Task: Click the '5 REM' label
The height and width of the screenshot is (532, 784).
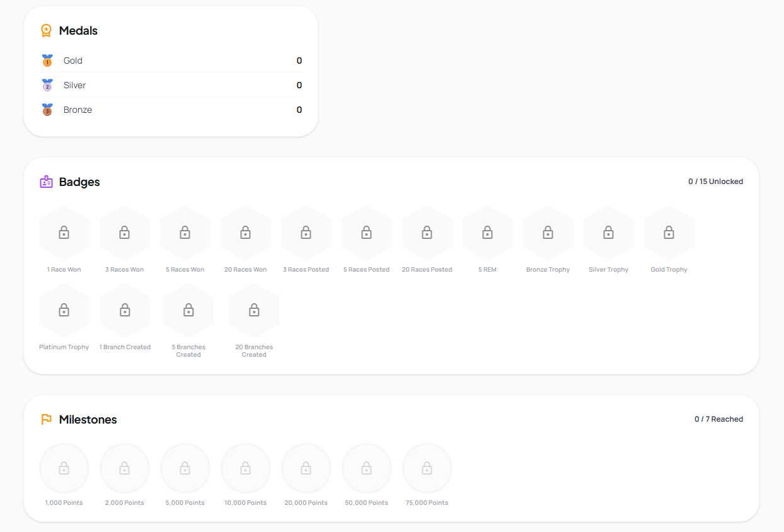Action: [488, 270]
